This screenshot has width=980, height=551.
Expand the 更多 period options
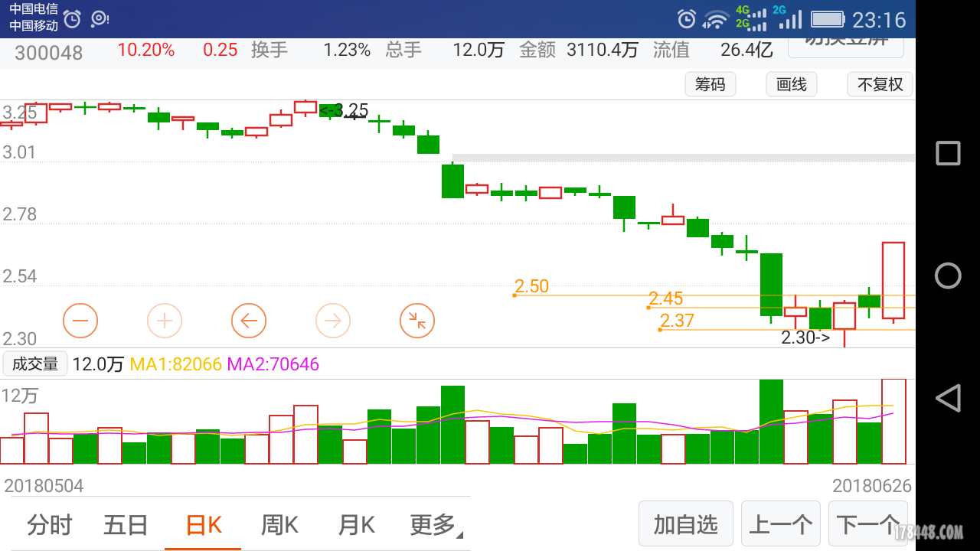point(436,525)
